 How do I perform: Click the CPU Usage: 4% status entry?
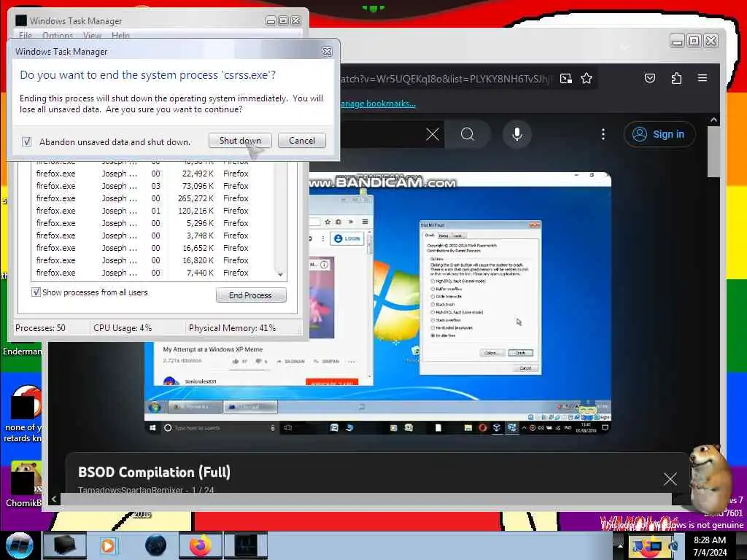(123, 328)
